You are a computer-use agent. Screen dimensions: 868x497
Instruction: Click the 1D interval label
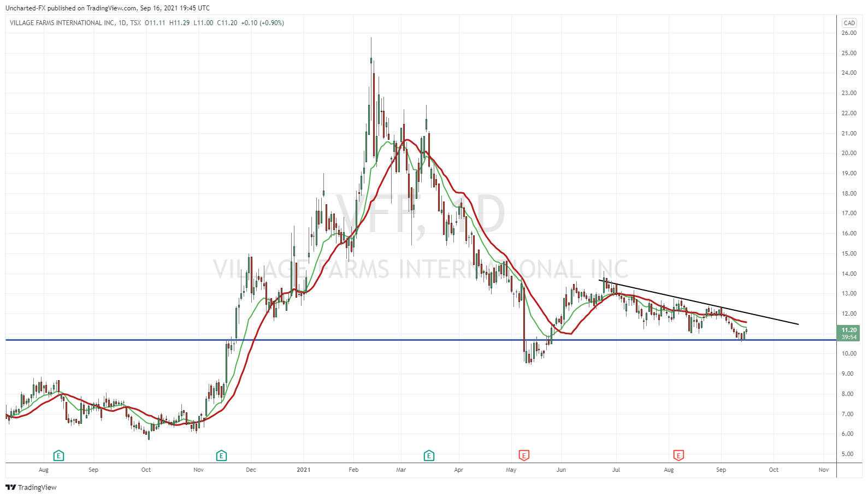[x=122, y=23]
